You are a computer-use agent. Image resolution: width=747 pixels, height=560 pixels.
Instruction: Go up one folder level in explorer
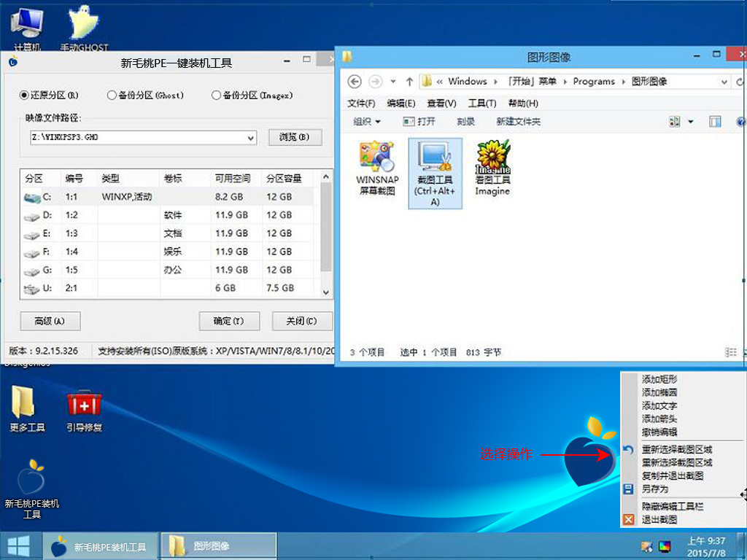click(409, 82)
